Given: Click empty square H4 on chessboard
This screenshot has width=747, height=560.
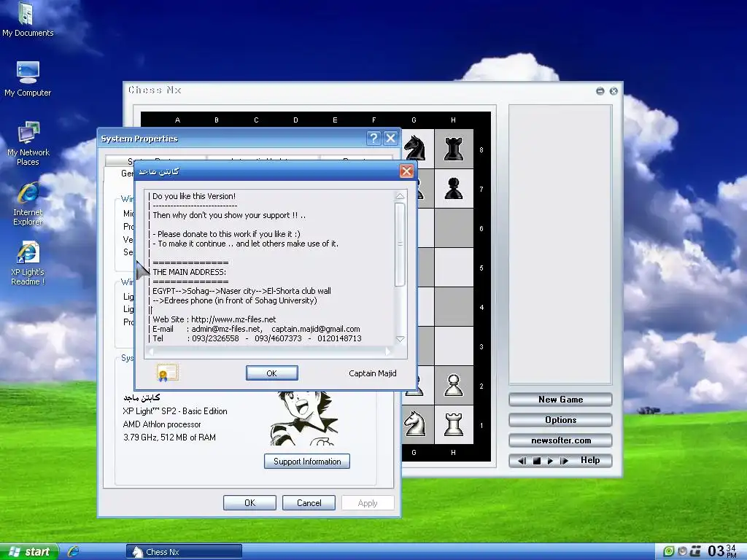Looking at the screenshot, I should click(454, 307).
